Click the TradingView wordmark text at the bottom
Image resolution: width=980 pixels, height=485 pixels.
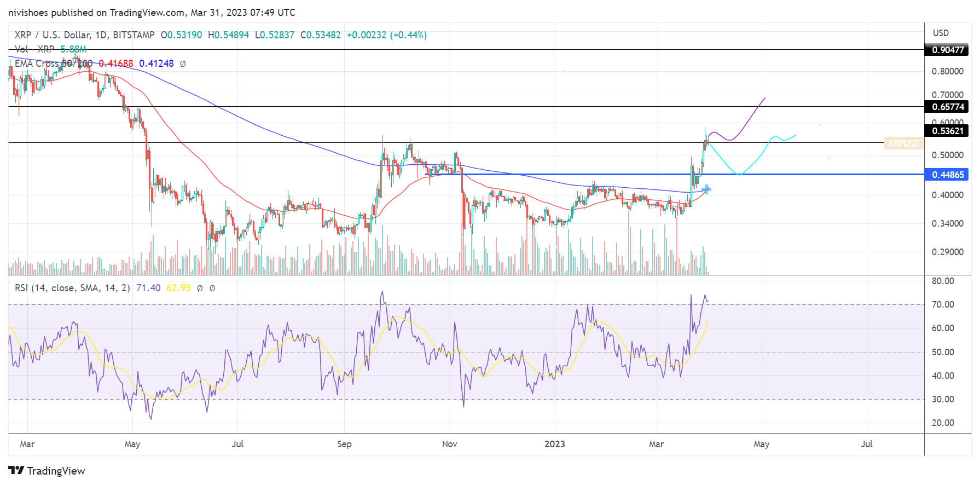[x=56, y=471]
